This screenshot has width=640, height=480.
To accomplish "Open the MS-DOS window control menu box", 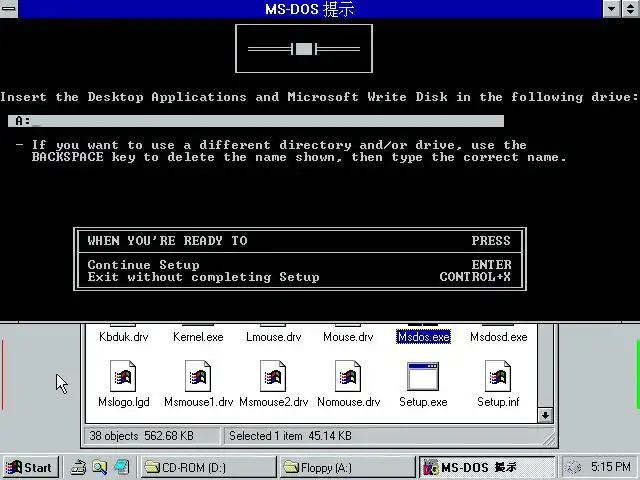I will click(9, 9).
